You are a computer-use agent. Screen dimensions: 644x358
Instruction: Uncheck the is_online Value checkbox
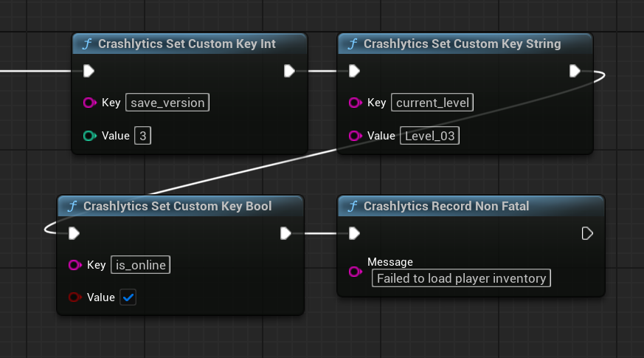tap(128, 297)
